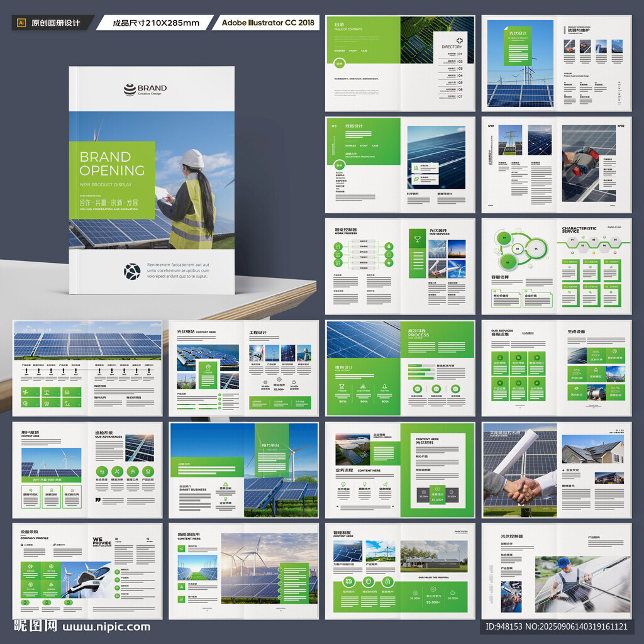Image resolution: width=644 pixels, height=644 pixels.
Task: Click the 光伏控制器 heading
Action: click(512, 536)
